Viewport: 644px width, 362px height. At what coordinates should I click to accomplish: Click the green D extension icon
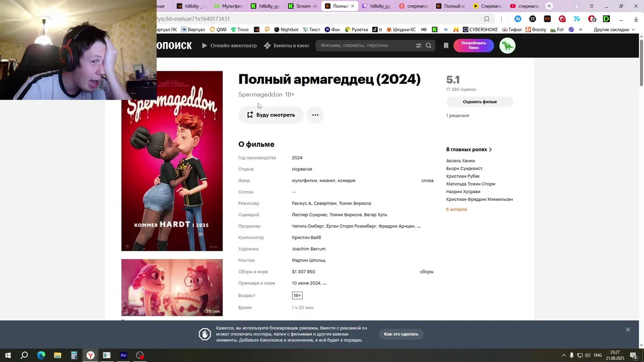pos(606,19)
